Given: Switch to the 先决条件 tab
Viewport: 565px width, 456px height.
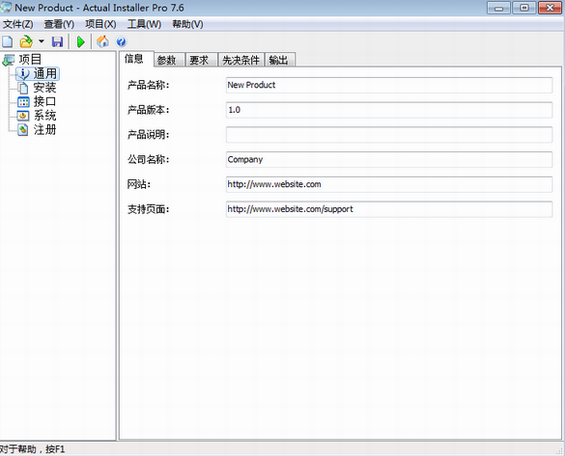Looking at the screenshot, I should (x=241, y=60).
